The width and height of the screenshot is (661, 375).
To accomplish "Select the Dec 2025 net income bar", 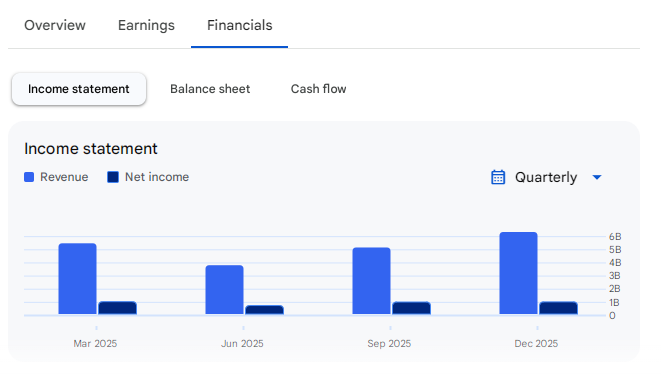I will 559,308.
